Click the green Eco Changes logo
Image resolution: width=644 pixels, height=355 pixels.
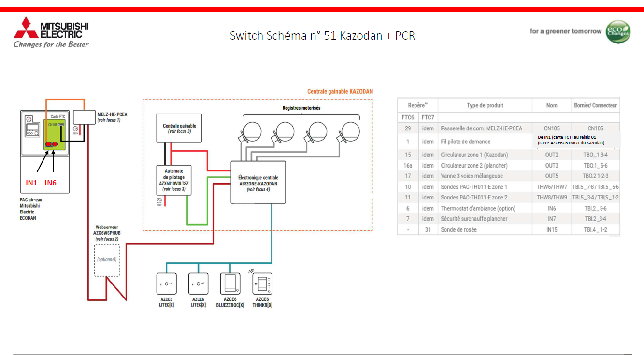click(x=618, y=31)
